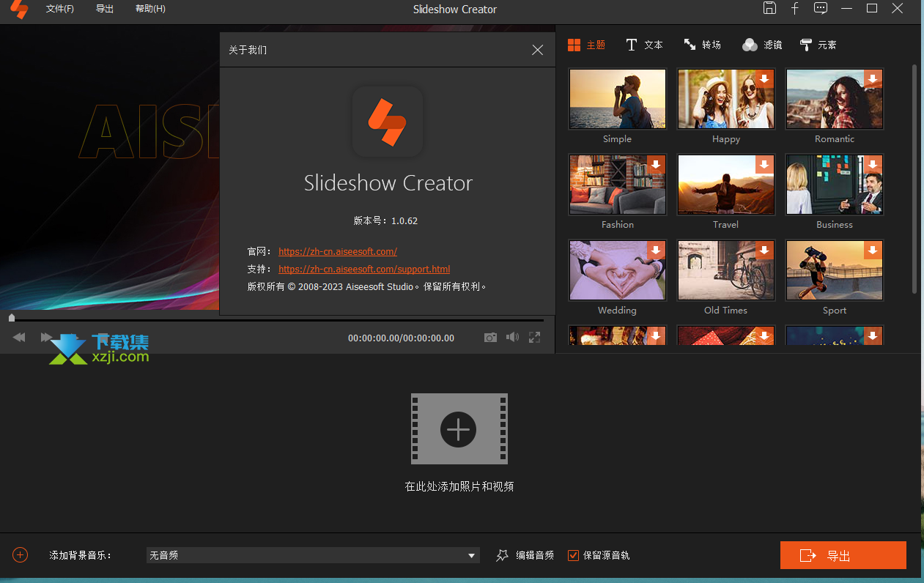Click the round add background music icon
This screenshot has height=583, width=924.
click(21, 555)
